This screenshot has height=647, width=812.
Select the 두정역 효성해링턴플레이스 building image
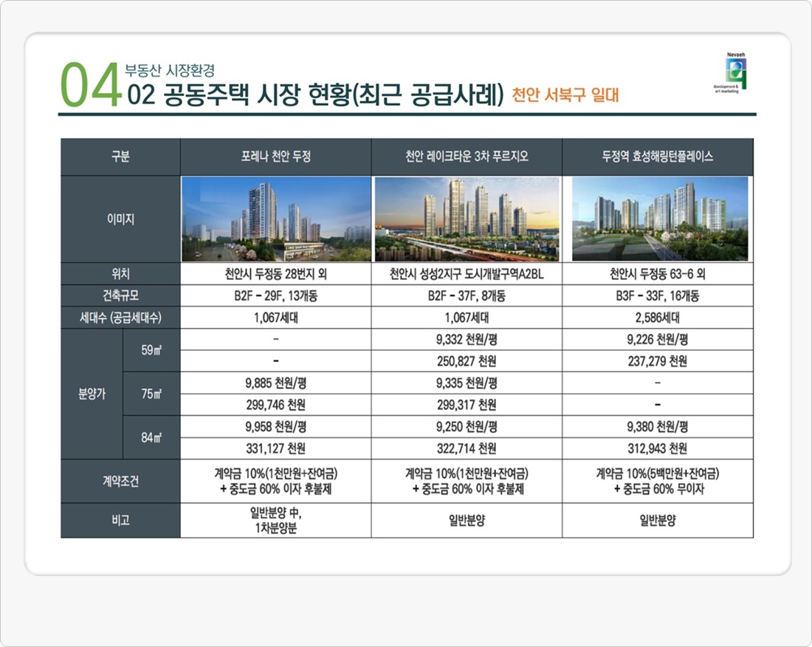(x=660, y=219)
